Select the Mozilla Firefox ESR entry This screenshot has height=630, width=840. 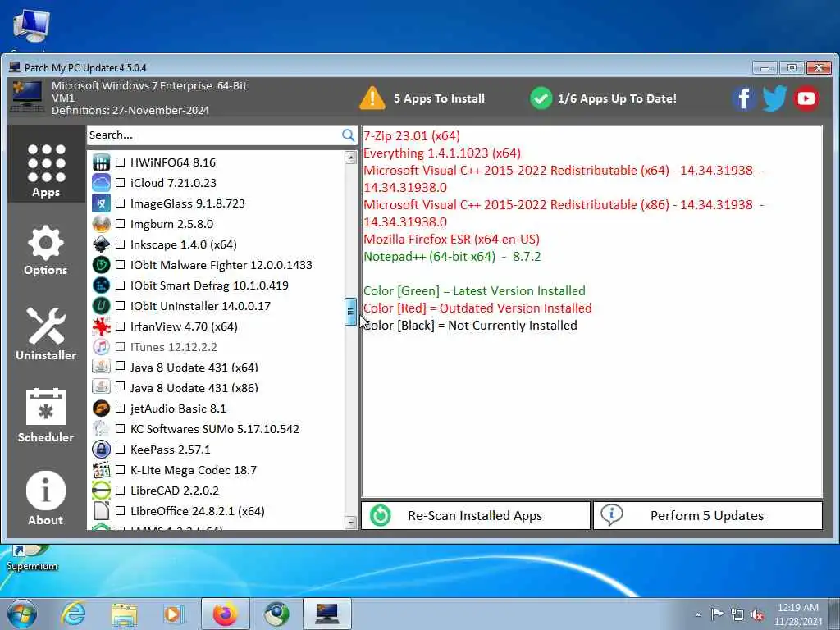click(x=452, y=239)
